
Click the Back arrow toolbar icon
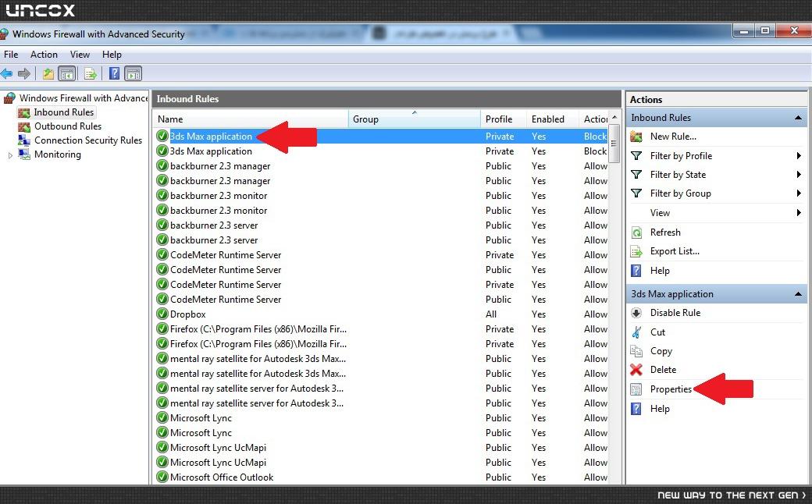pyautogui.click(x=7, y=74)
